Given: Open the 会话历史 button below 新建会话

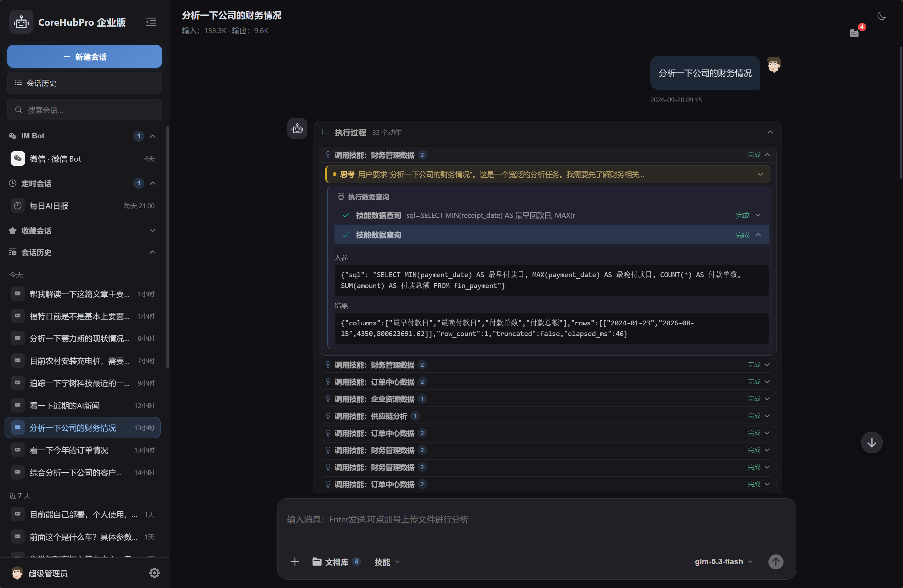Looking at the screenshot, I should tap(85, 83).
